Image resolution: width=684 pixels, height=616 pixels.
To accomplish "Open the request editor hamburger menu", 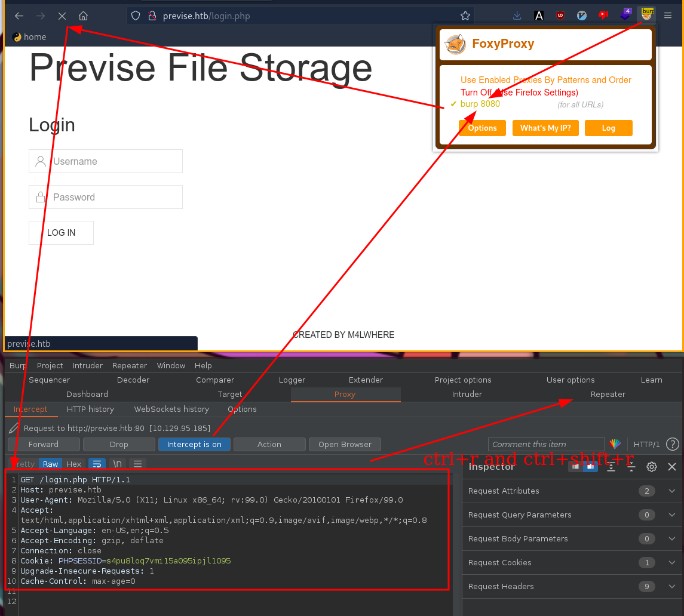I will click(137, 464).
